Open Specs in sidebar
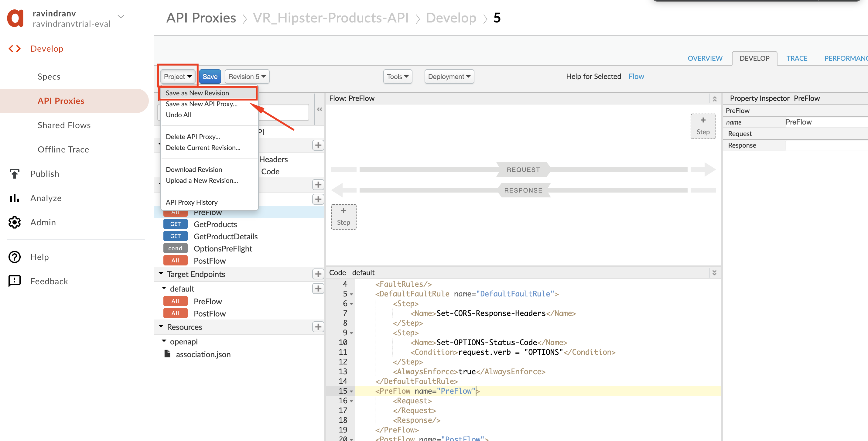The width and height of the screenshot is (868, 441). [x=49, y=77]
